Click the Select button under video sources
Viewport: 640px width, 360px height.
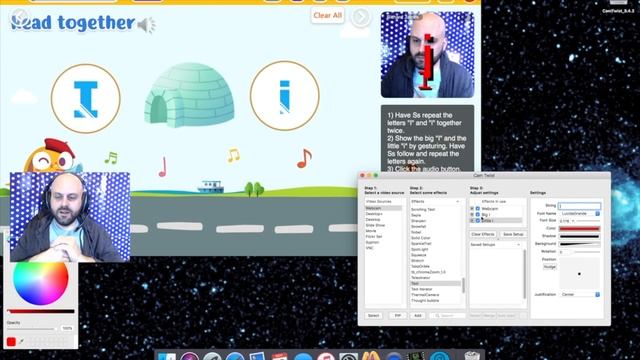pos(373,316)
